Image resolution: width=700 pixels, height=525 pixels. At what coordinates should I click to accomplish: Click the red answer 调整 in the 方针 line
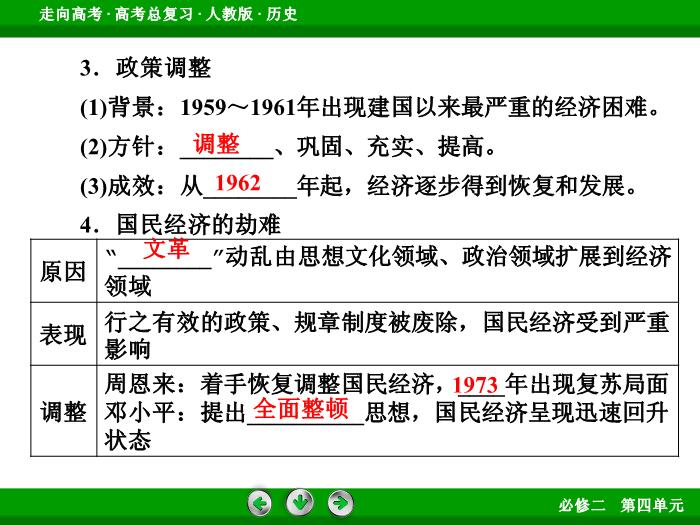click(217, 144)
